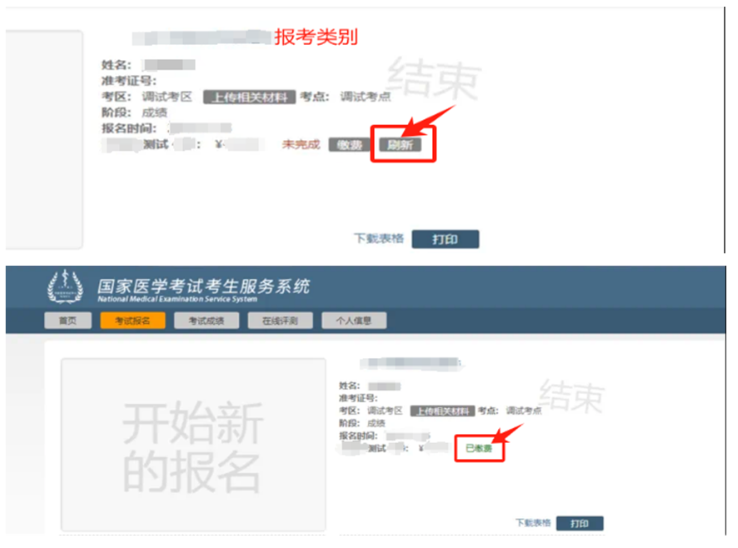The height and width of the screenshot is (548, 738).
Task: Click 上传相关材料 in the 未完成 record
Action: tap(249, 97)
